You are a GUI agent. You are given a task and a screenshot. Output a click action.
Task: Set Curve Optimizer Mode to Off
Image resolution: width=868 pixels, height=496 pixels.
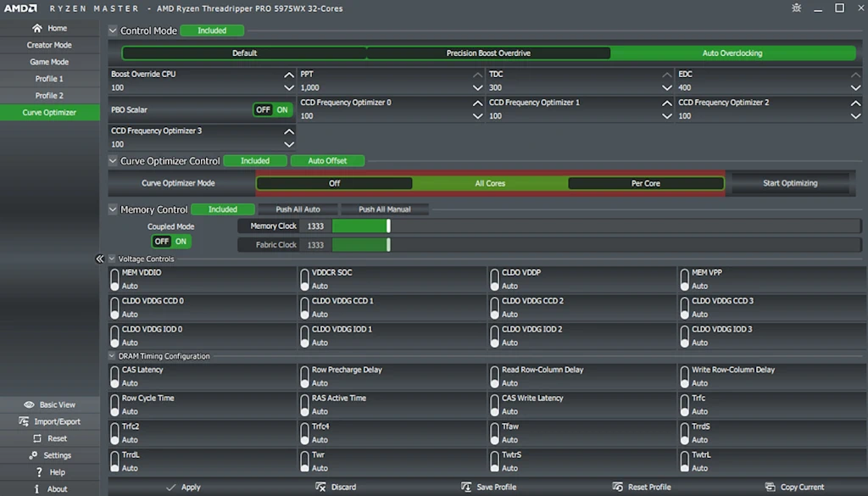coord(334,183)
